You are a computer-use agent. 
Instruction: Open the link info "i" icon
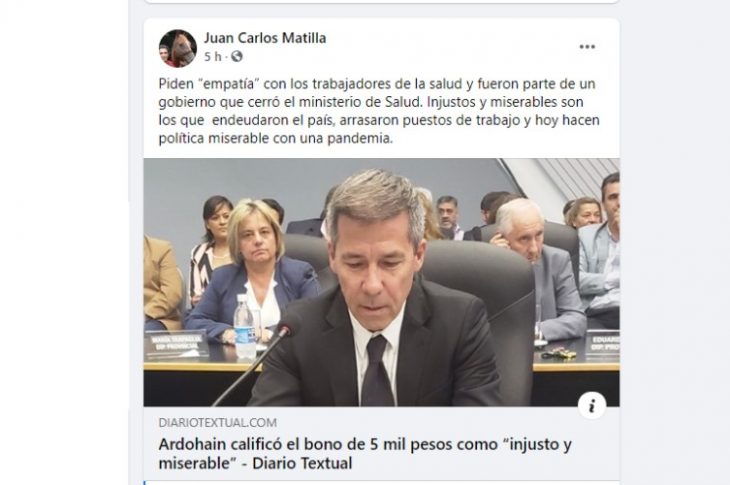[x=592, y=405]
